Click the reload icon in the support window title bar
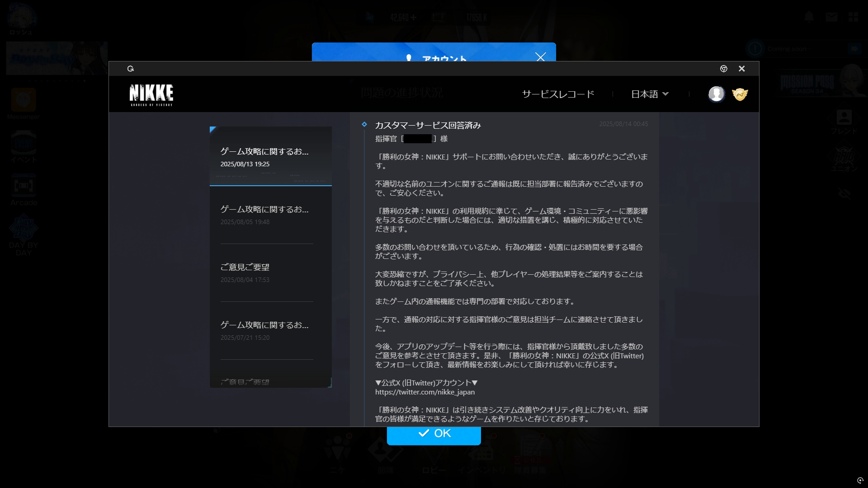The height and width of the screenshot is (488, 868). 131,69
